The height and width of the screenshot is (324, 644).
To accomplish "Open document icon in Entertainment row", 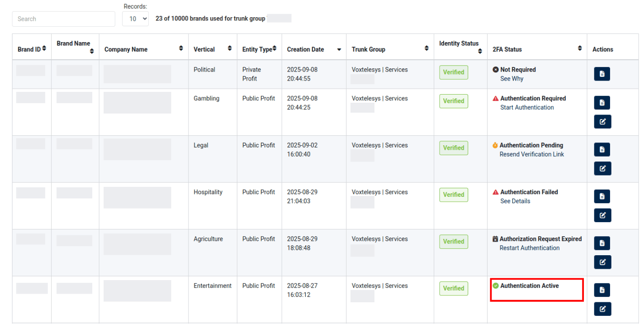I will click(x=601, y=290).
